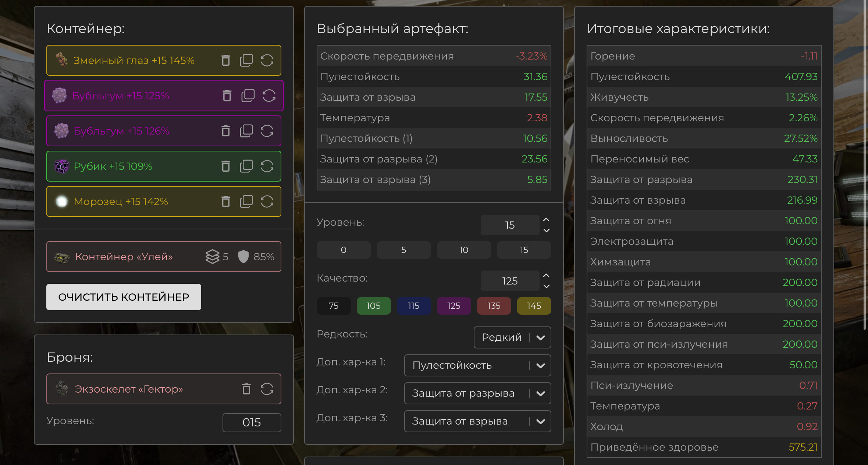Expand Доп. хар-ка 1 Пулестойкость dropdown
This screenshot has height=465, width=868.
477,365
